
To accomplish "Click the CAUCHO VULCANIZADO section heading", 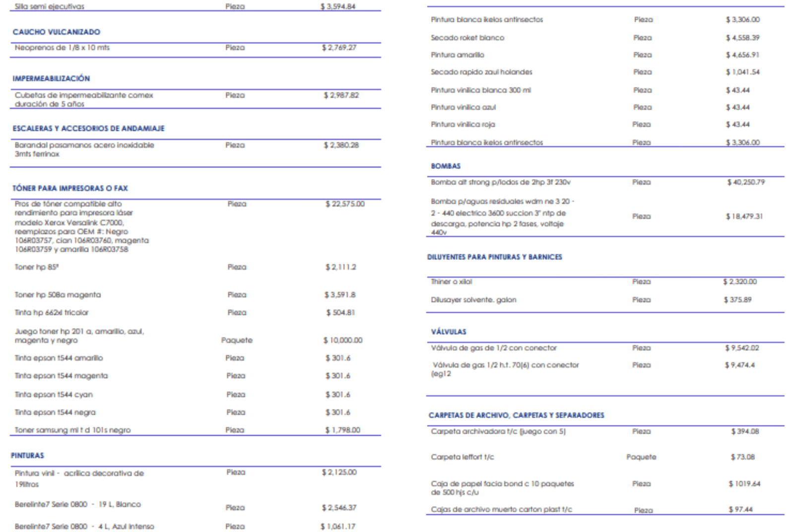I will [56, 32].
